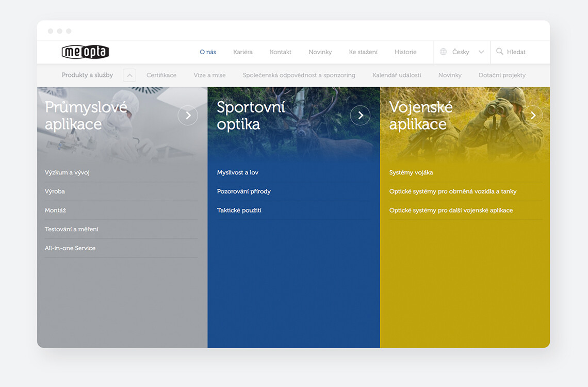
Task: Go to Kariéra page
Action: [243, 52]
